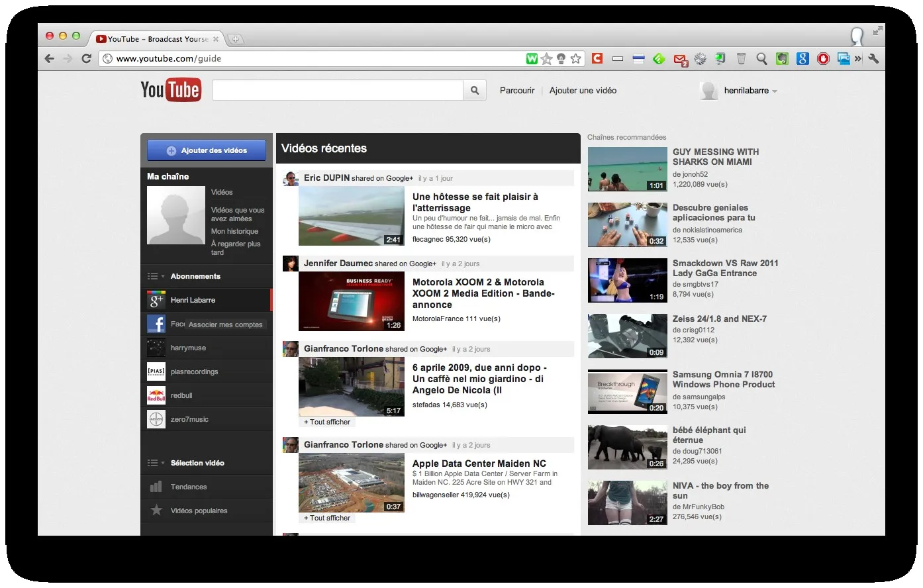
Task: Open Tendances bar chart icon
Action: point(156,487)
